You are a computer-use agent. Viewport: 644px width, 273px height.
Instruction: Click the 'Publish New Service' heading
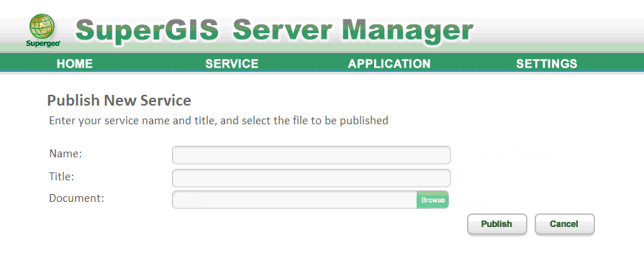click(x=119, y=100)
